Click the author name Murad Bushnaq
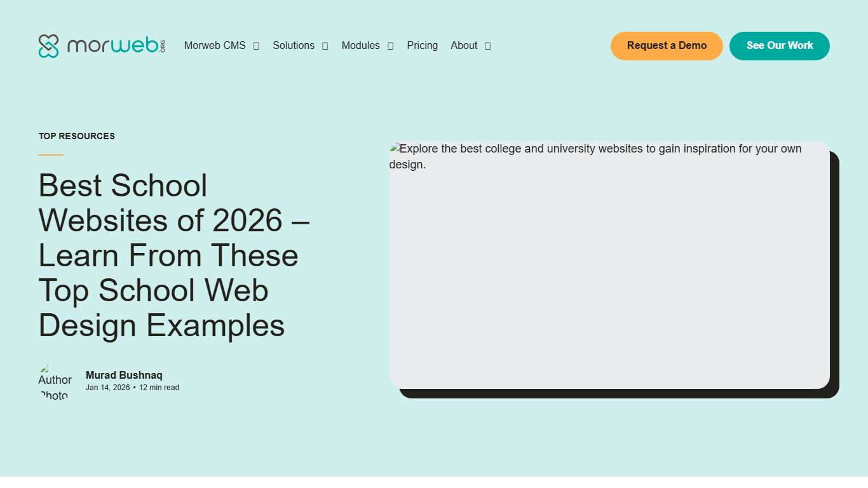This screenshot has width=868, height=488. pos(124,375)
